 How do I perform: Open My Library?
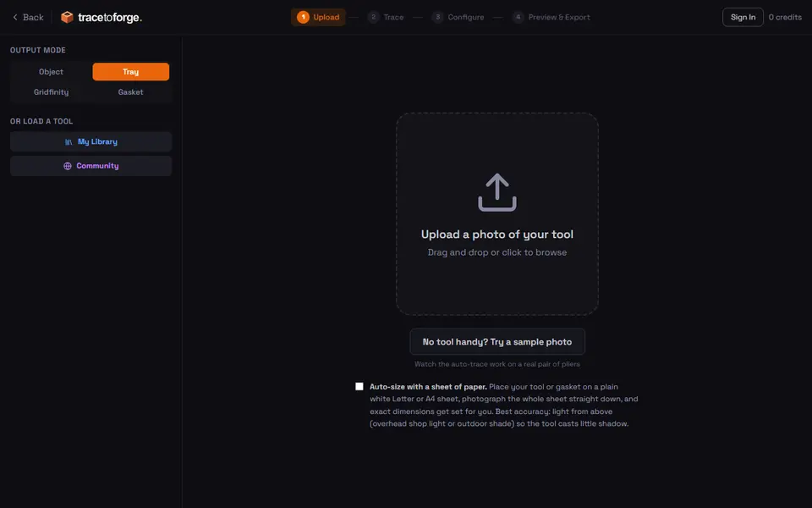point(91,141)
